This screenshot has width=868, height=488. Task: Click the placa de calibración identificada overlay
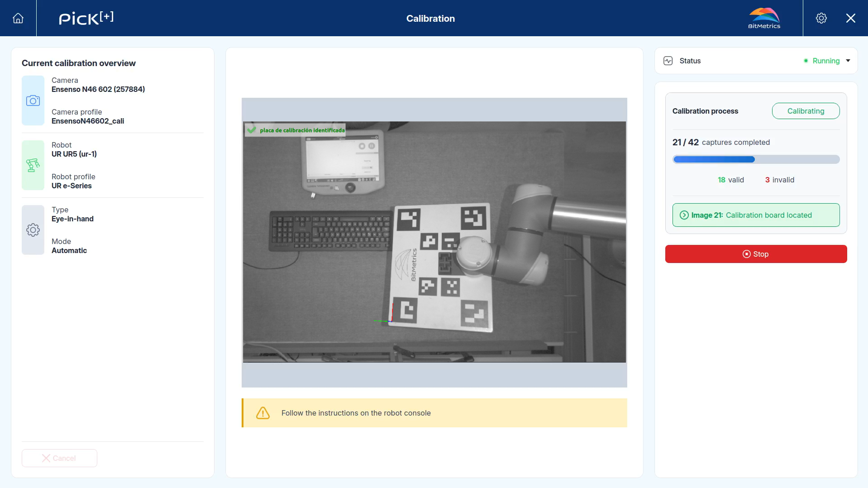(296, 130)
